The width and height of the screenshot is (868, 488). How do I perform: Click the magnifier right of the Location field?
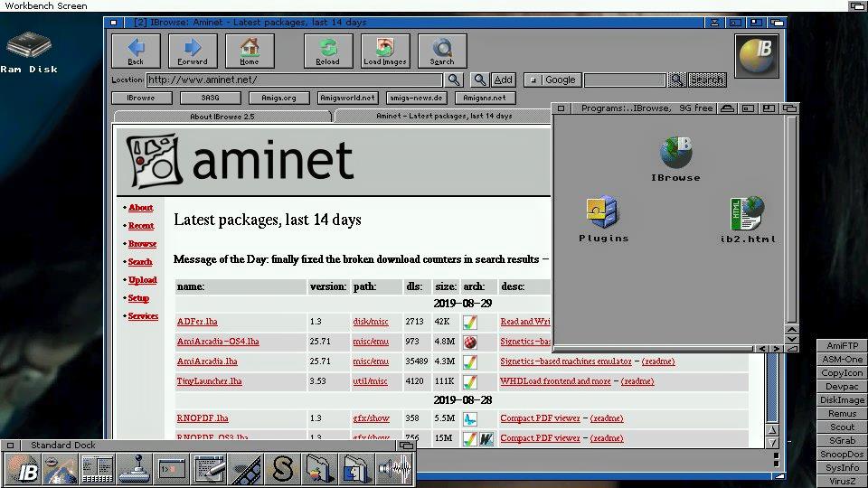(x=453, y=80)
